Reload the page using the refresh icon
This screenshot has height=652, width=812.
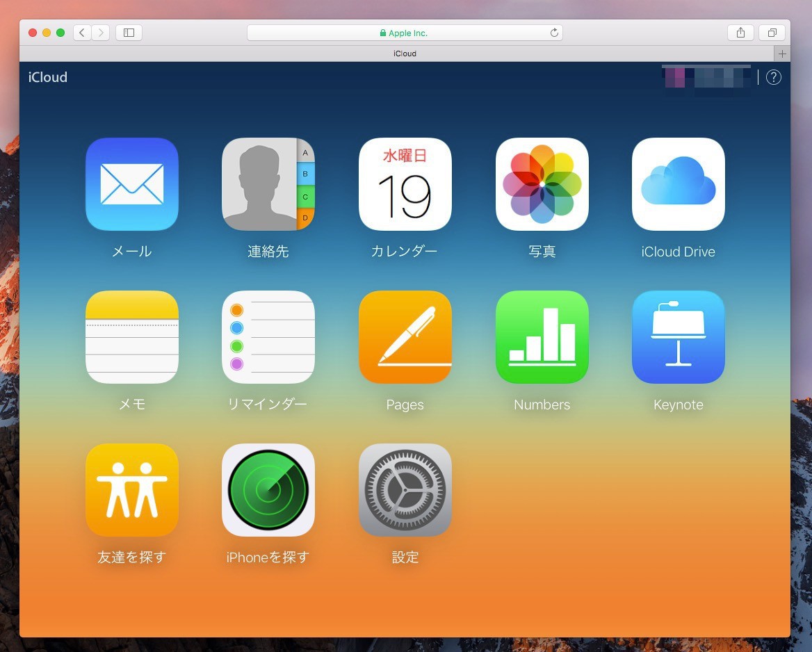(554, 33)
